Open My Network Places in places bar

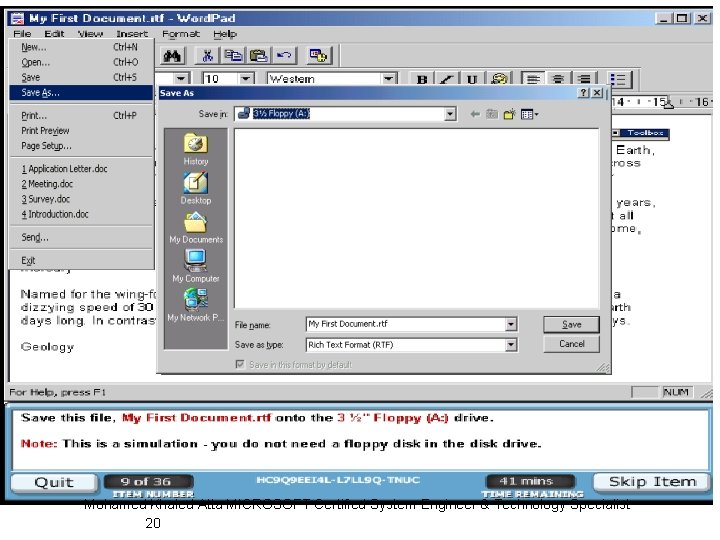pos(196,305)
